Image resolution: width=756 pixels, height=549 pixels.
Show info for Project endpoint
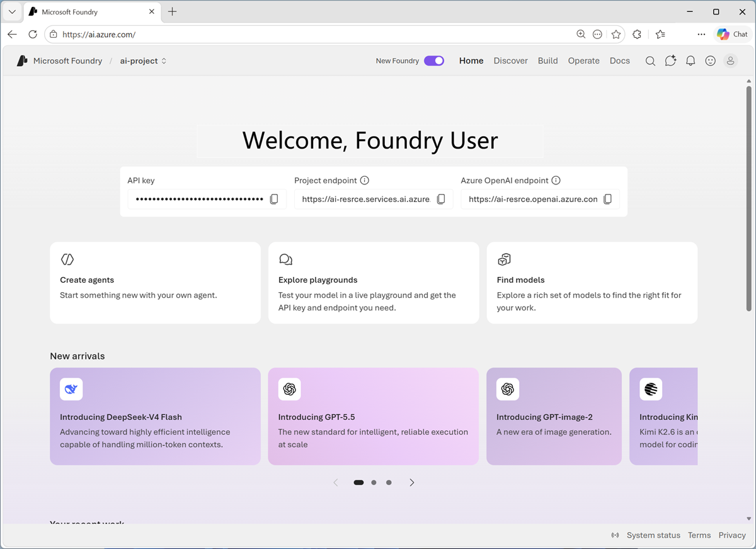(x=364, y=180)
